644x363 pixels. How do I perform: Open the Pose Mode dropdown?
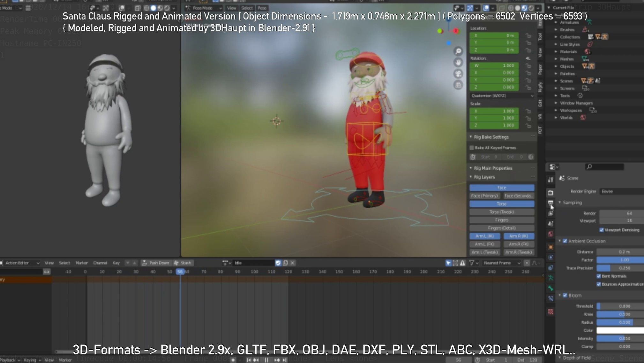204,8
